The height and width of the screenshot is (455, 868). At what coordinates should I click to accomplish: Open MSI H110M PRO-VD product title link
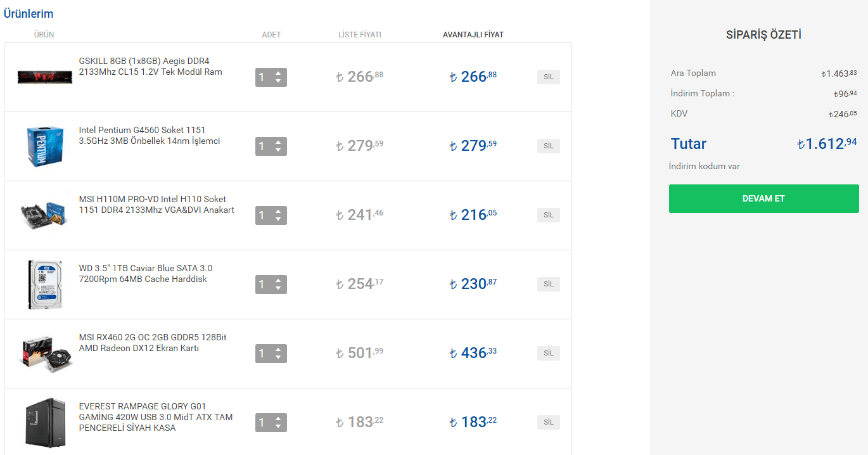[156, 205]
